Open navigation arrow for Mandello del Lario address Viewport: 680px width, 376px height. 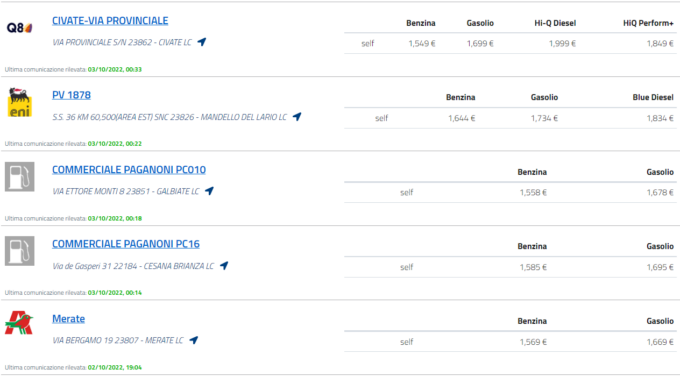[297, 117]
